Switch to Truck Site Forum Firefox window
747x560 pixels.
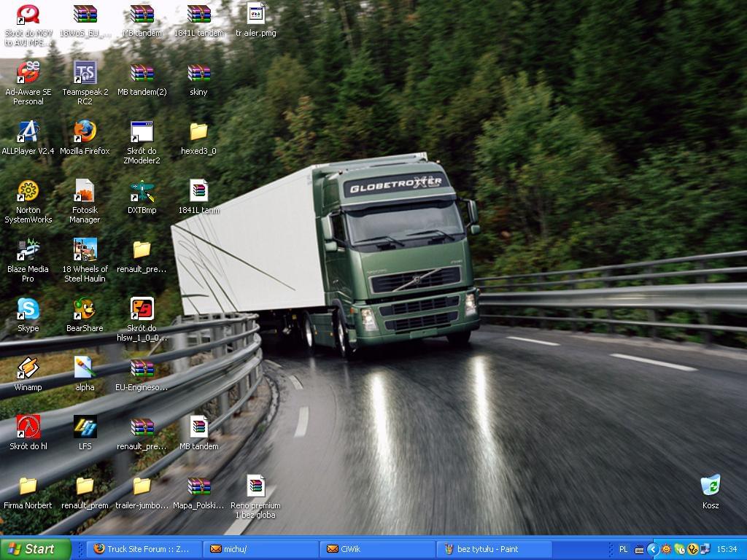[145, 549]
